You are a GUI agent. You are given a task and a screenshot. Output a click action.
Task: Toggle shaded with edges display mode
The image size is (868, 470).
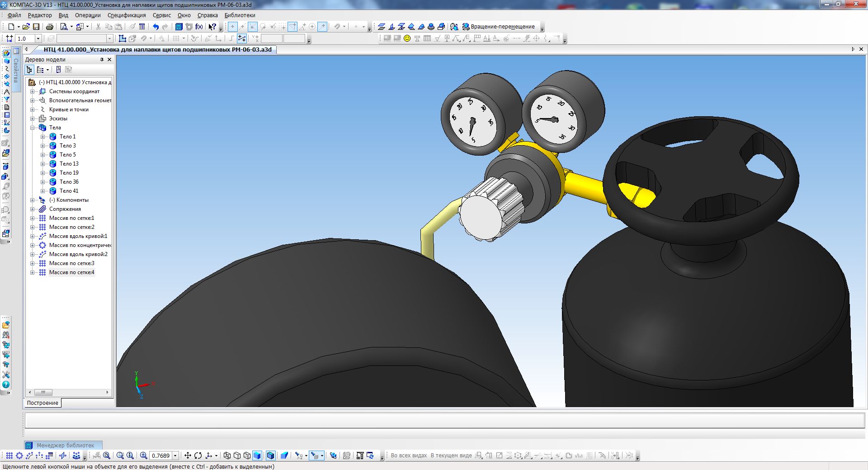coord(270,456)
